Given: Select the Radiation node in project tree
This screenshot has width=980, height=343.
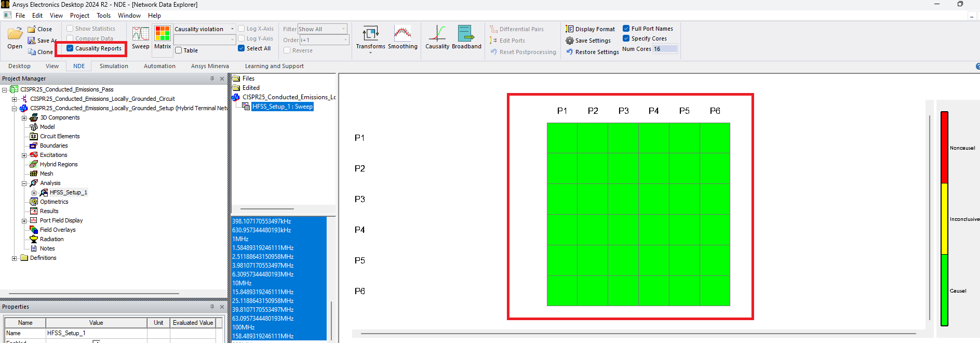Looking at the screenshot, I should pos(51,239).
